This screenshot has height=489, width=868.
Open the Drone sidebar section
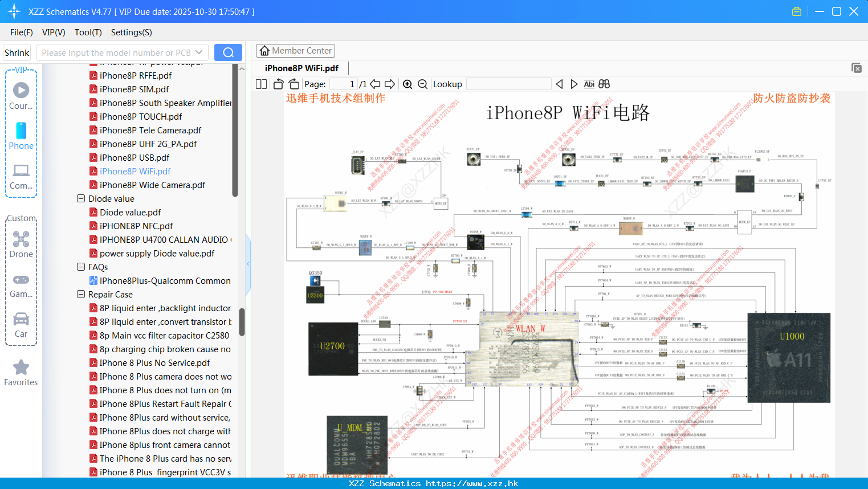point(21,244)
